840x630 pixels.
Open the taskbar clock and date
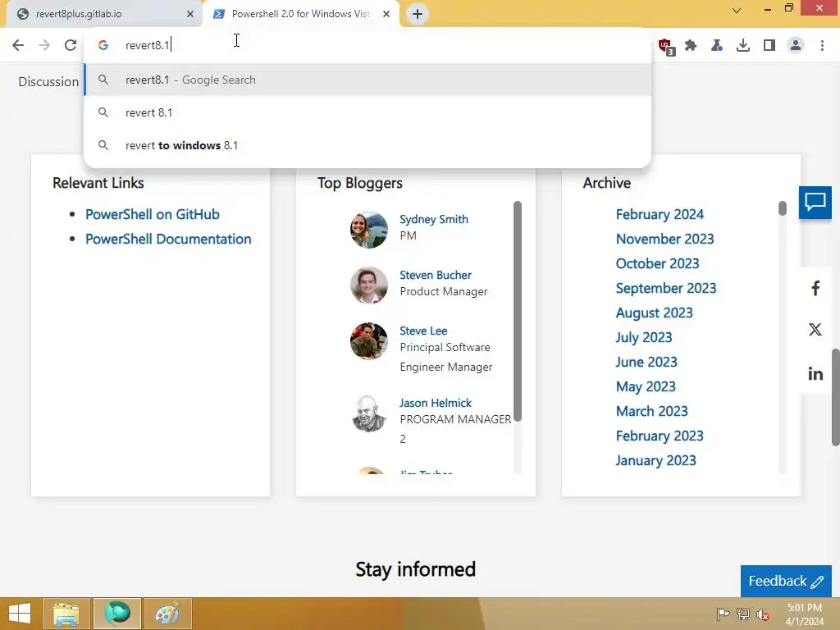click(x=804, y=614)
